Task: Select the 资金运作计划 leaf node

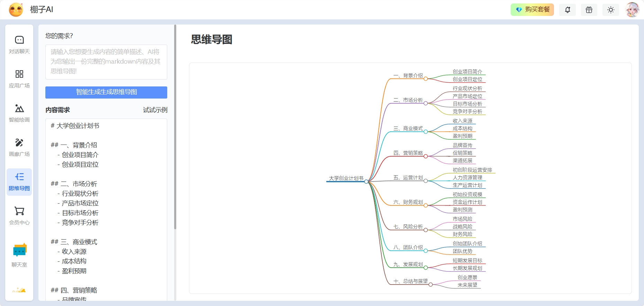Action: [x=467, y=202]
